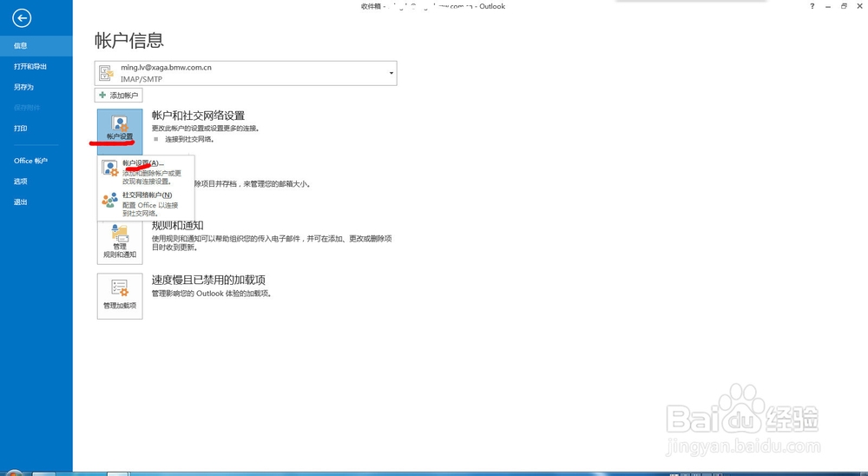Click the 速度慢且已禁用的加载项 heading

click(x=208, y=281)
